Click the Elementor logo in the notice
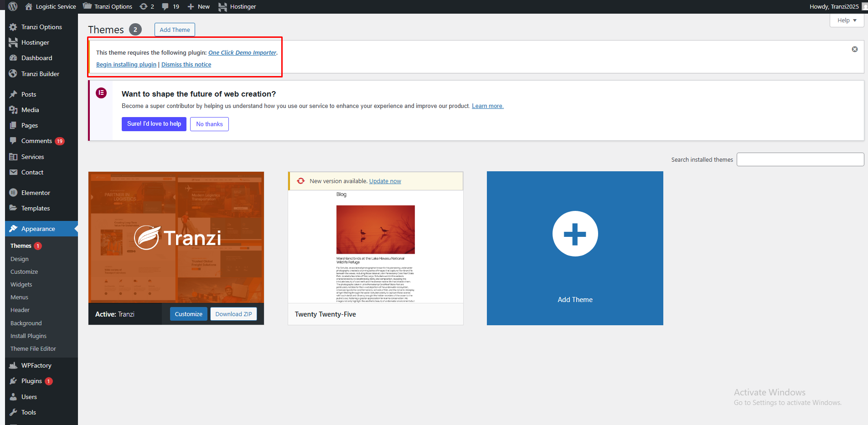The height and width of the screenshot is (425, 868). point(101,93)
